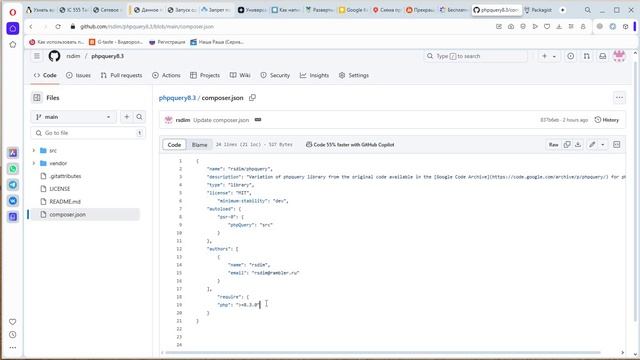Open Opera tab search magnifier

[587, 10]
